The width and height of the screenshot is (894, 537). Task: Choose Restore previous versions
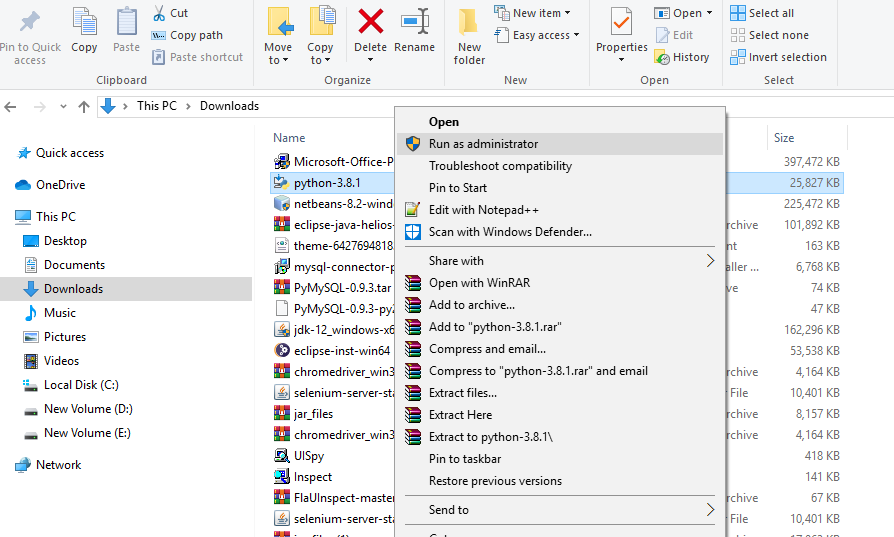point(559,481)
